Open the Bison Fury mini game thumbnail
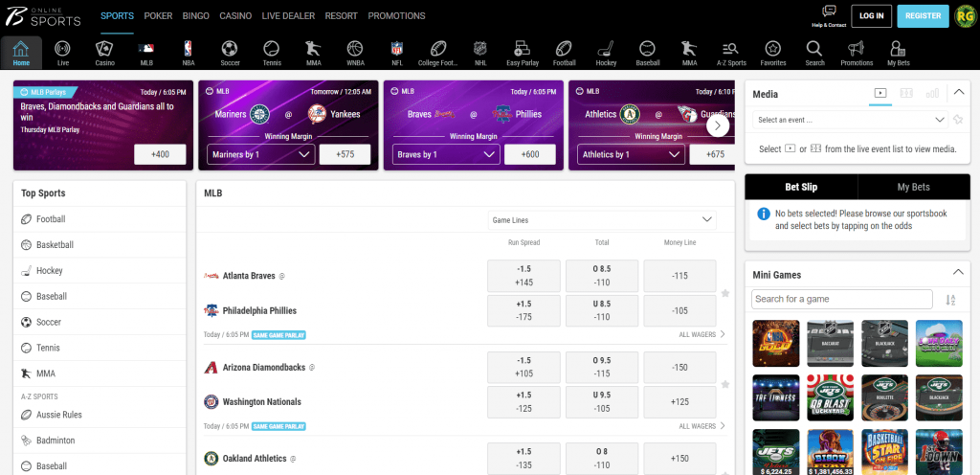 [x=830, y=451]
